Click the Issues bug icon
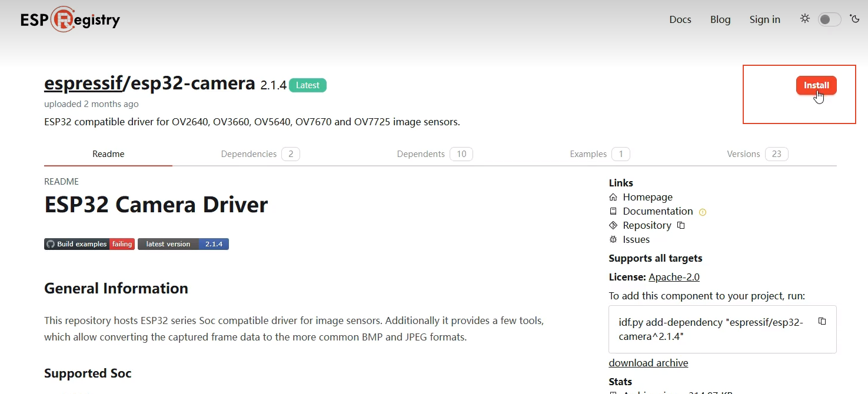The width and height of the screenshot is (868, 394). pos(613,239)
